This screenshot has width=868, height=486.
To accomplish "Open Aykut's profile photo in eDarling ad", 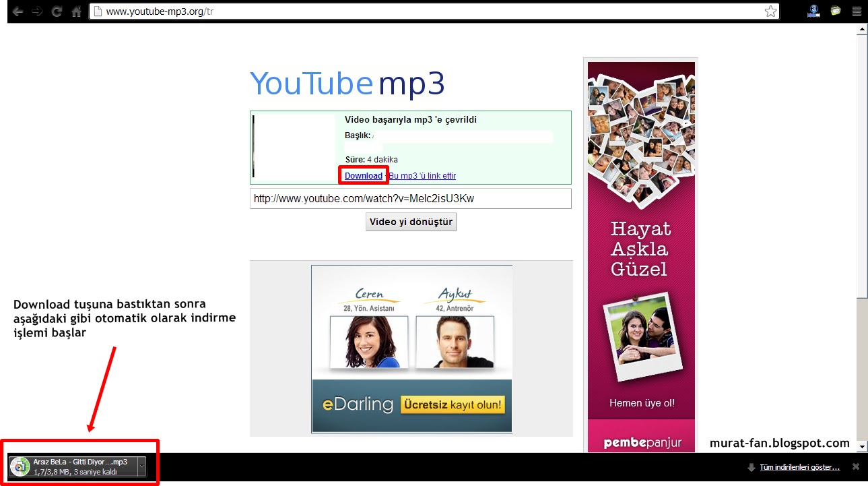I will click(x=455, y=342).
